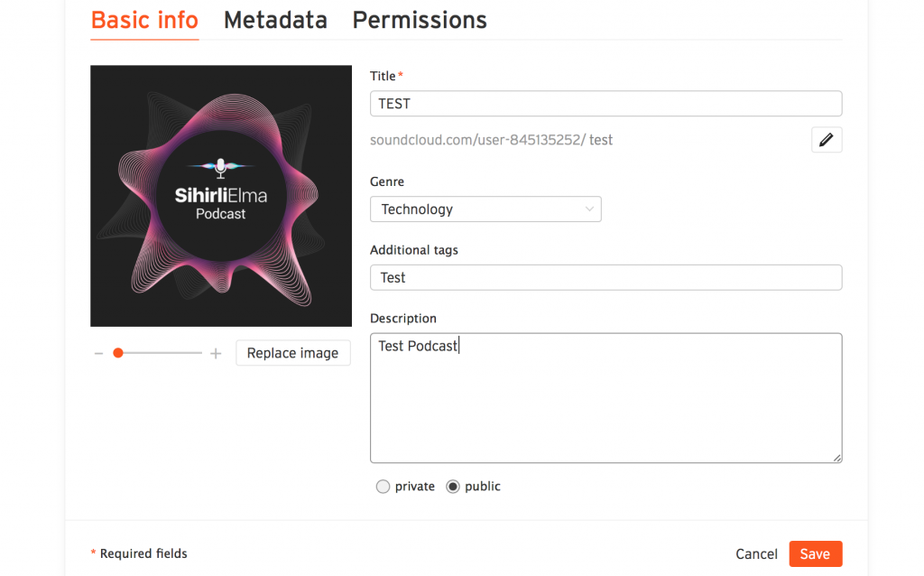This screenshot has width=924, height=576.
Task: Click the Genre dropdown chevron arrow
Action: click(x=589, y=209)
